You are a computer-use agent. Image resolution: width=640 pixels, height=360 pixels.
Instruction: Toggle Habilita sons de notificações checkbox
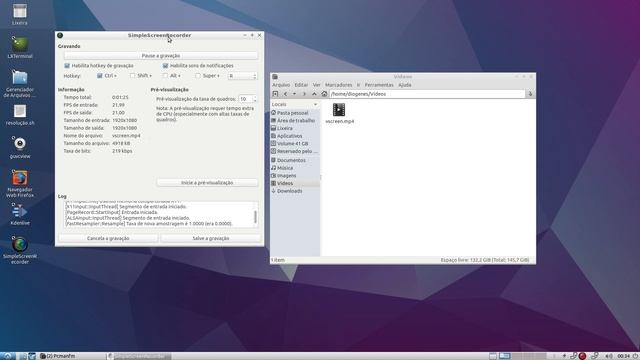165,66
